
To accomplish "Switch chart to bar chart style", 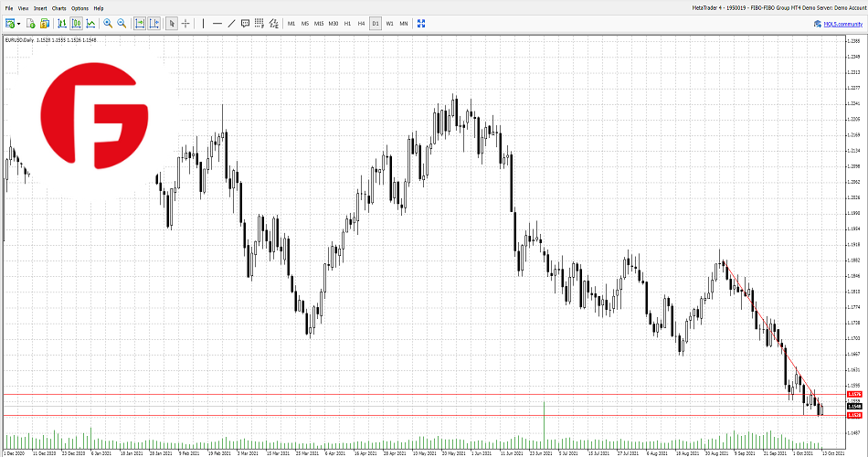I will click(x=60, y=23).
